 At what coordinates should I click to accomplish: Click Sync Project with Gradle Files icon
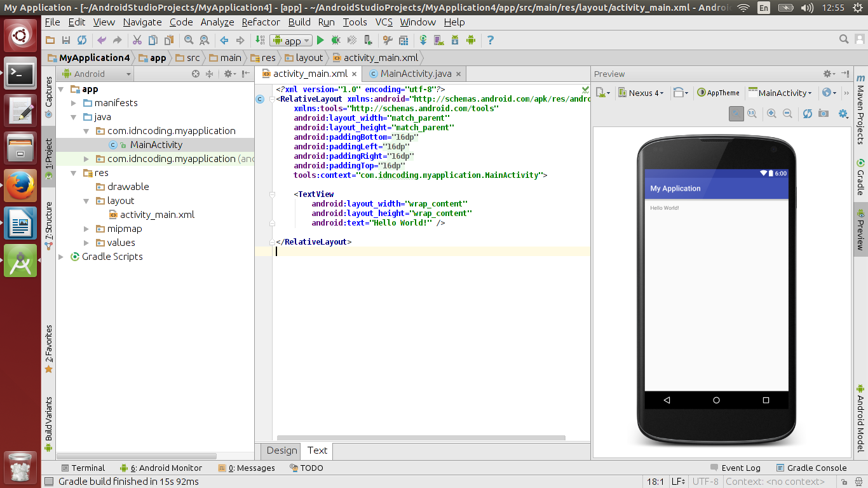coord(423,40)
